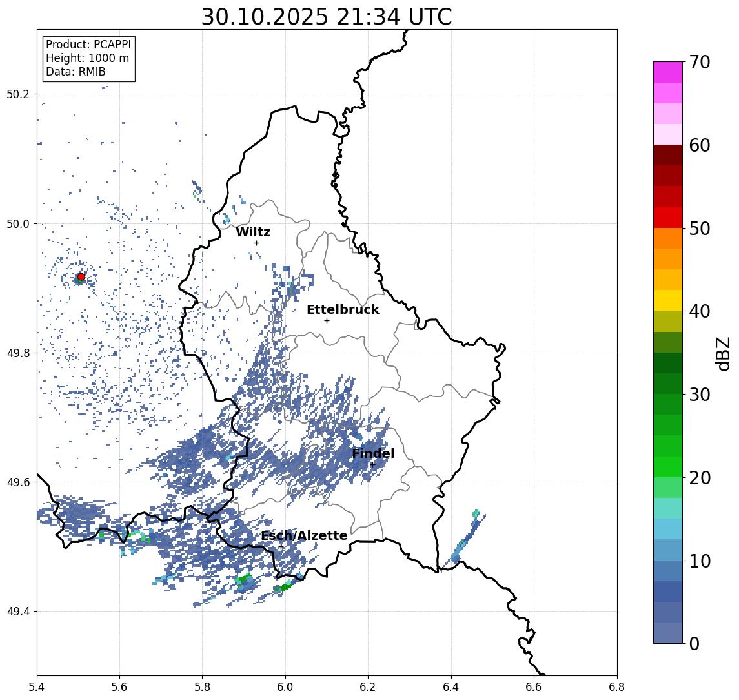The height and width of the screenshot is (700, 739).
Task: Click the colorbar tick label 0
Action: 694,643
